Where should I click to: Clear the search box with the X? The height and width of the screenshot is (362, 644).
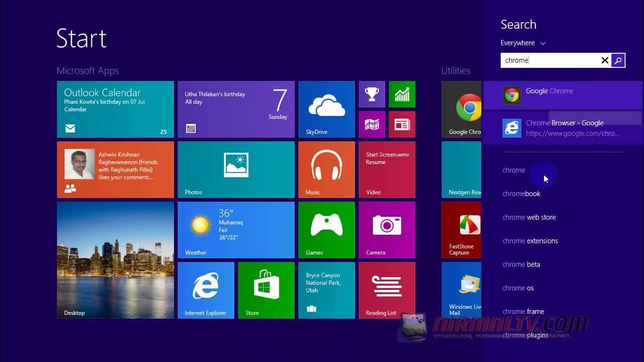tap(605, 60)
